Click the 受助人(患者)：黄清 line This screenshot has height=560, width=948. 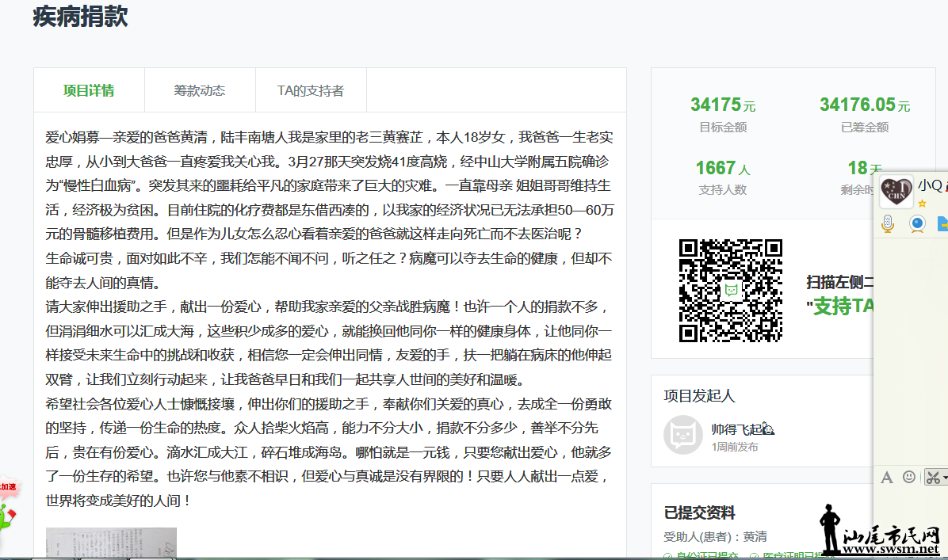(x=716, y=536)
